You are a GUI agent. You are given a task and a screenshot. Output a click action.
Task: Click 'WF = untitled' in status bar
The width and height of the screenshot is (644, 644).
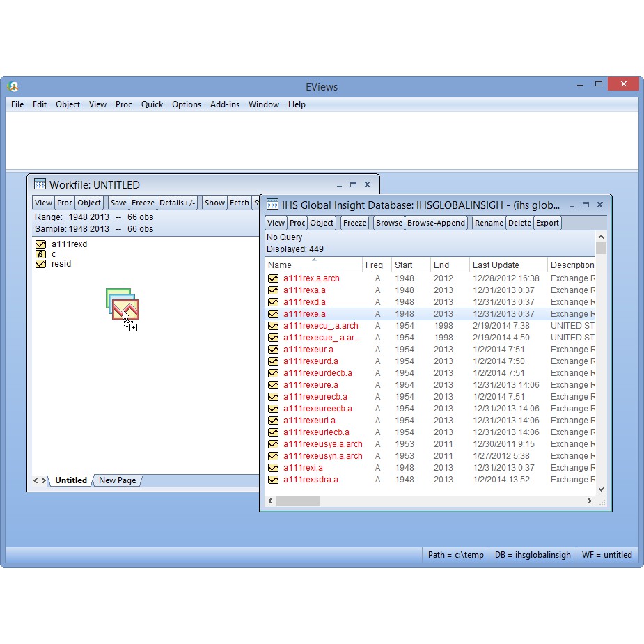(606, 555)
